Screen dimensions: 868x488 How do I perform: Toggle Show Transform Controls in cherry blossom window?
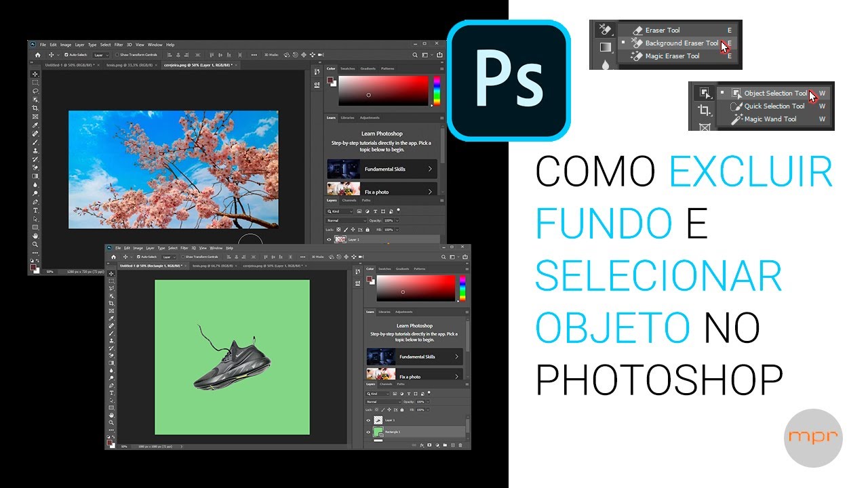tap(117, 55)
